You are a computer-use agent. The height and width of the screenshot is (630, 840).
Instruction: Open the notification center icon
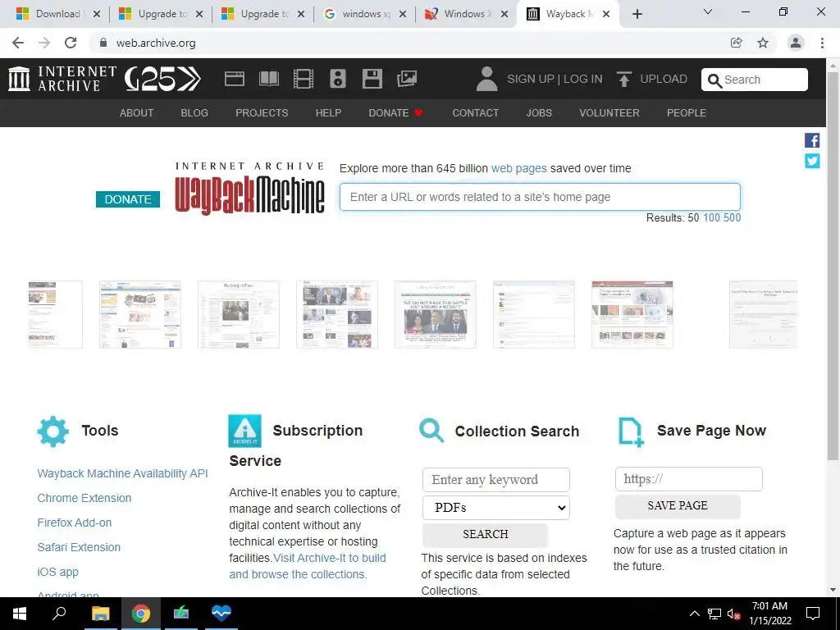813,614
